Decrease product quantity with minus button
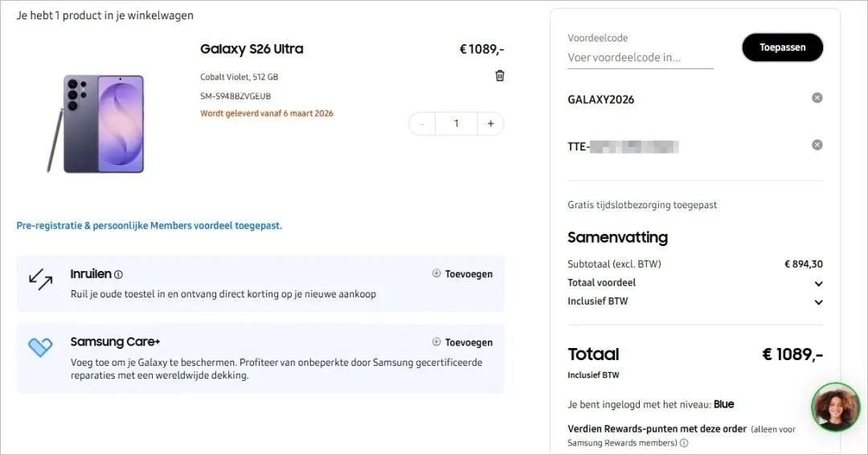Image resolution: width=868 pixels, height=455 pixels. [x=422, y=124]
